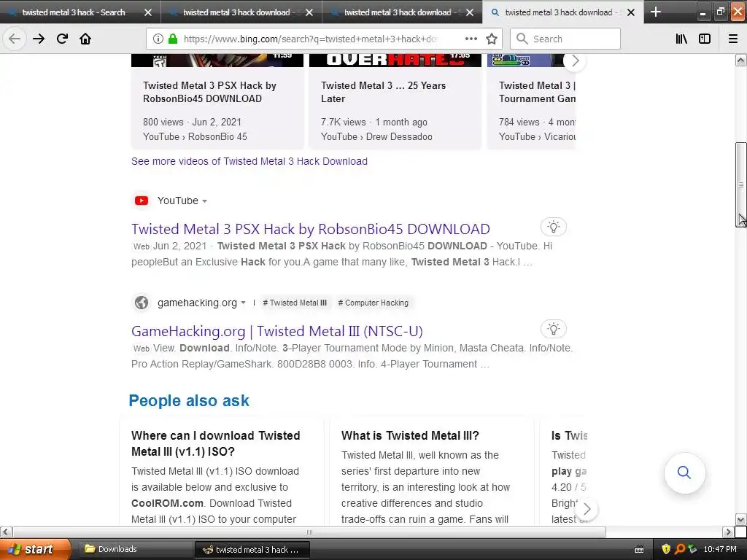This screenshot has height=560, width=747.
Task: Open 'Where can I download Twisted Metal III (v1.1) ISO?' card
Action: pos(222,472)
